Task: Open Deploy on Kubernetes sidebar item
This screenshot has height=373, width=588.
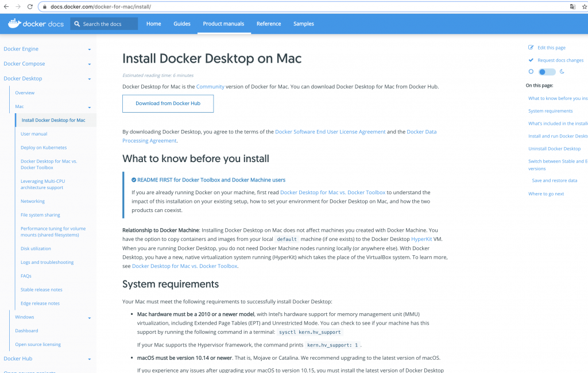Action: 44,148
